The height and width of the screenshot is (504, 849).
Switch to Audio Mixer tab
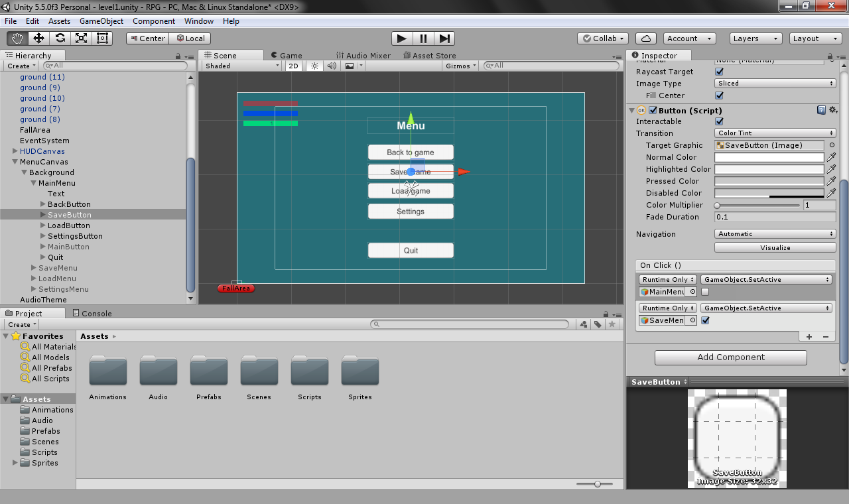(x=363, y=56)
